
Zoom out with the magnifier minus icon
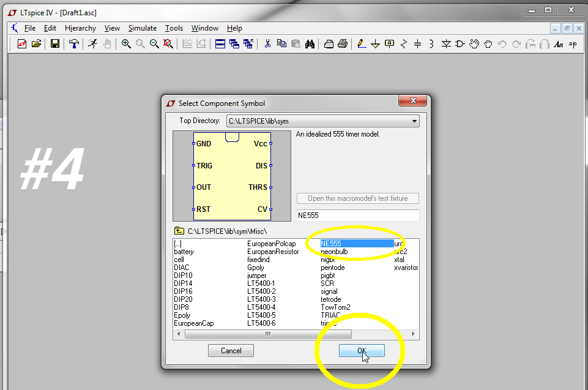click(154, 44)
